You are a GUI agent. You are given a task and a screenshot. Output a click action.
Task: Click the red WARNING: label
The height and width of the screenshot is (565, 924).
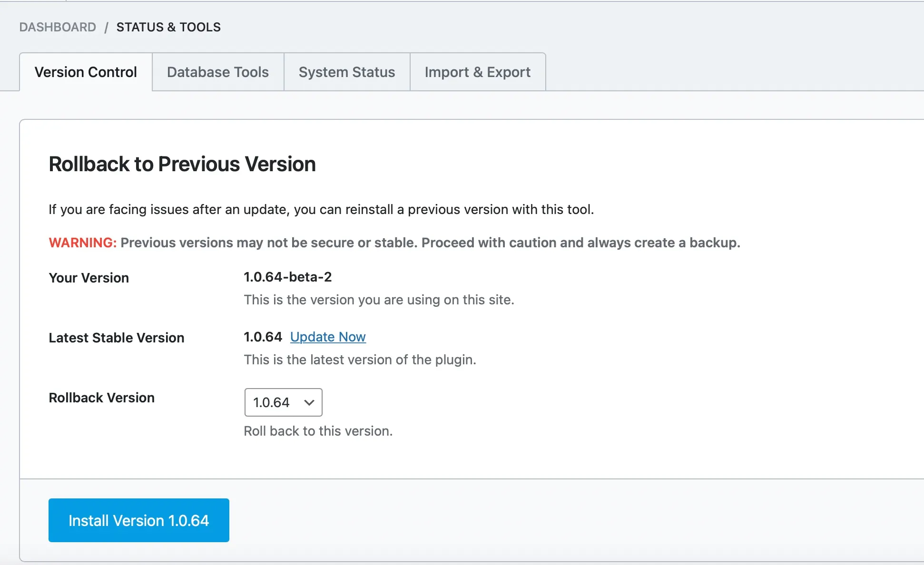pos(83,243)
